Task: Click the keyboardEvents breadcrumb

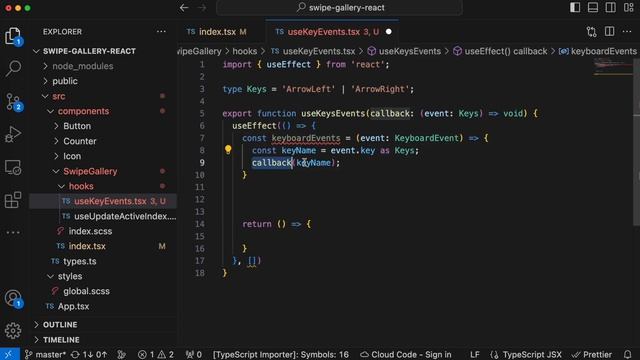Action: 598,51
